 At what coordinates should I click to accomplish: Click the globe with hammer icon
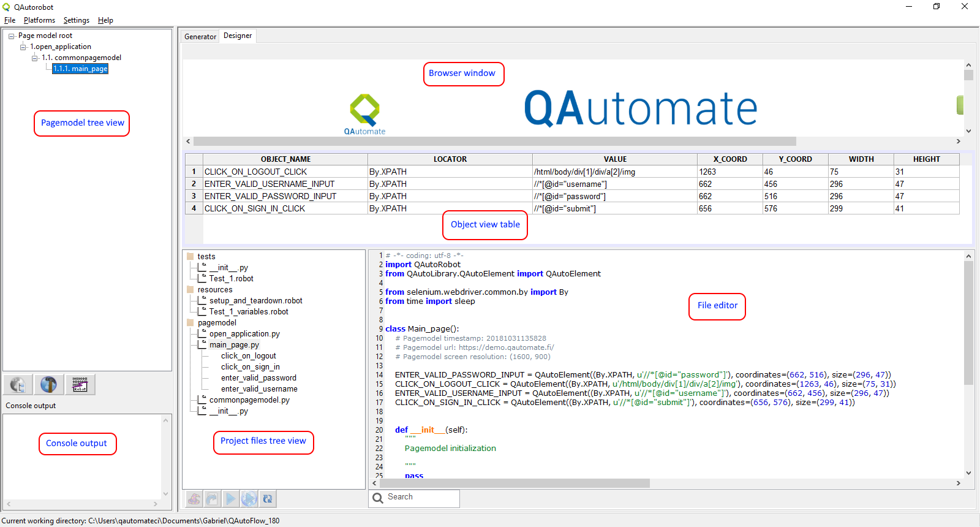pos(48,384)
